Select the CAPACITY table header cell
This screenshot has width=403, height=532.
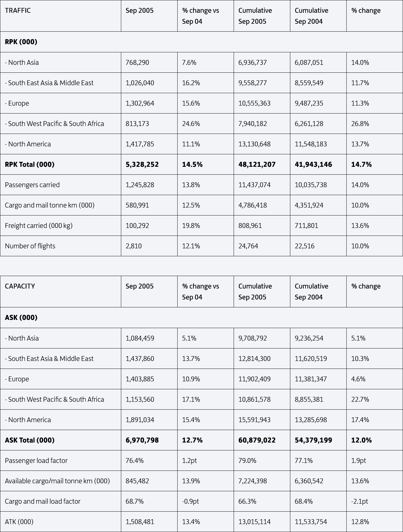61,292
